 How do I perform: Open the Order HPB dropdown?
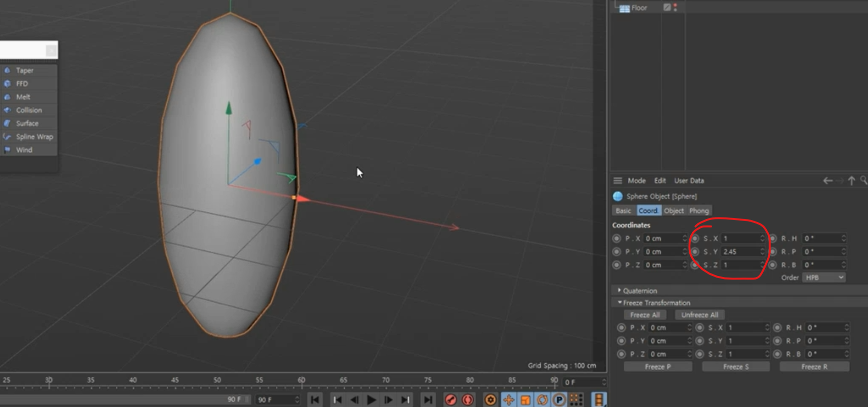pyautogui.click(x=824, y=277)
